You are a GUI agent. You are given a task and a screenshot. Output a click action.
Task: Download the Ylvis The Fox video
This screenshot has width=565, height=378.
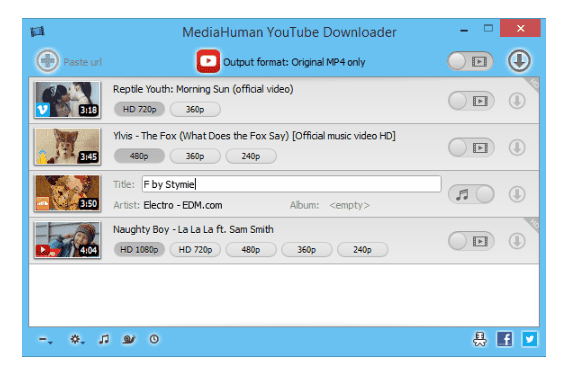(517, 147)
